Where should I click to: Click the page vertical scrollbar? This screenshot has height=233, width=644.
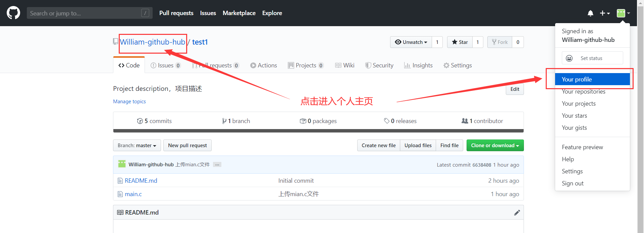(x=640, y=116)
